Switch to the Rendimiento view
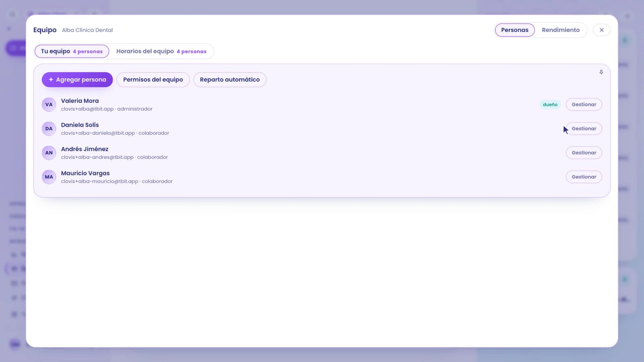This screenshot has height=362, width=644. pyautogui.click(x=560, y=30)
